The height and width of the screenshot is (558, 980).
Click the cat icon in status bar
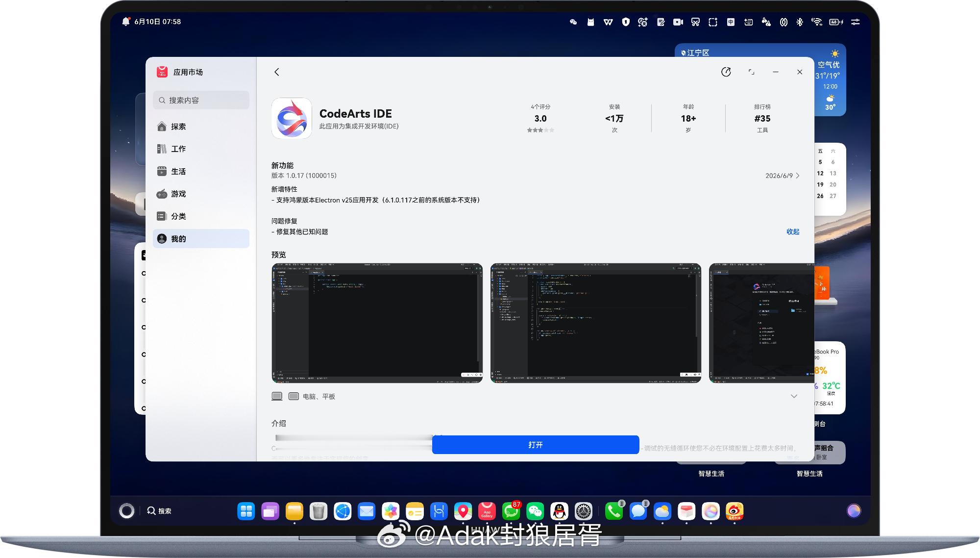591,22
